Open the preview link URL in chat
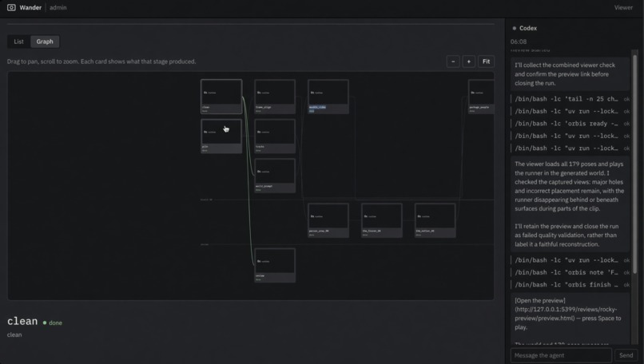This screenshot has height=364, width=644. (567, 314)
